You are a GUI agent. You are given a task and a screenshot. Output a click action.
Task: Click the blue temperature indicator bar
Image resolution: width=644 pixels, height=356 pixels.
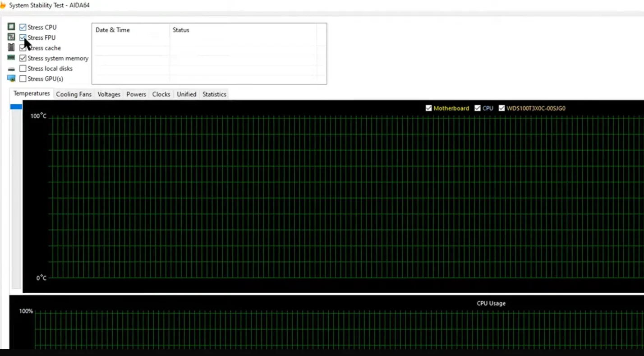click(x=16, y=106)
